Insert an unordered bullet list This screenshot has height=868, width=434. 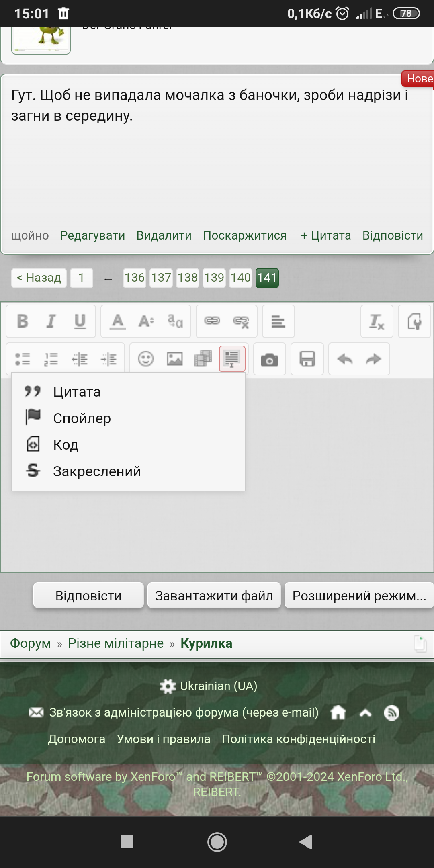[x=23, y=359]
